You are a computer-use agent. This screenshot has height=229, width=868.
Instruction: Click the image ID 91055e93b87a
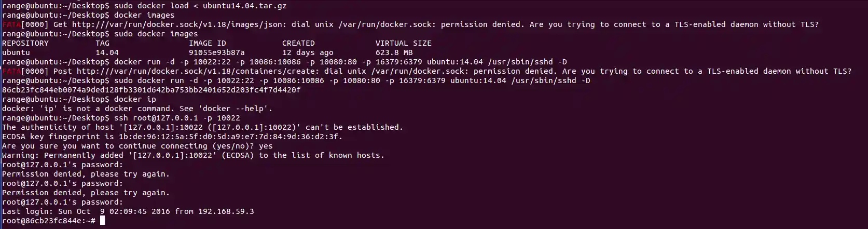(216, 52)
